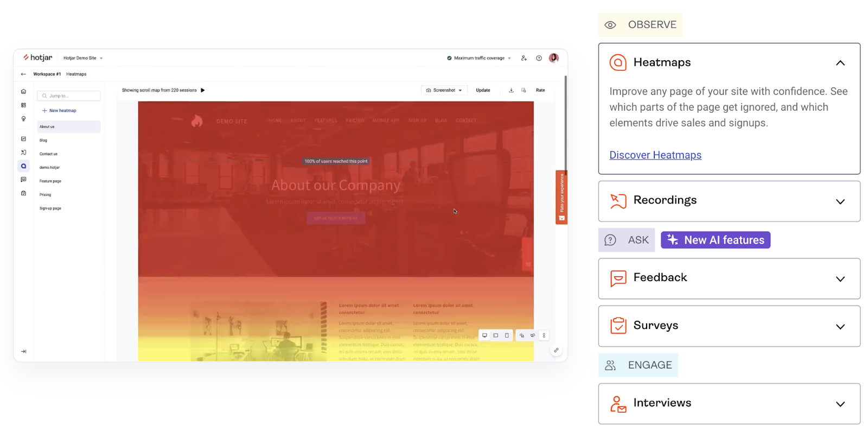Open the Hotjar Demo Site dropdown
868x444 pixels.
click(x=82, y=58)
